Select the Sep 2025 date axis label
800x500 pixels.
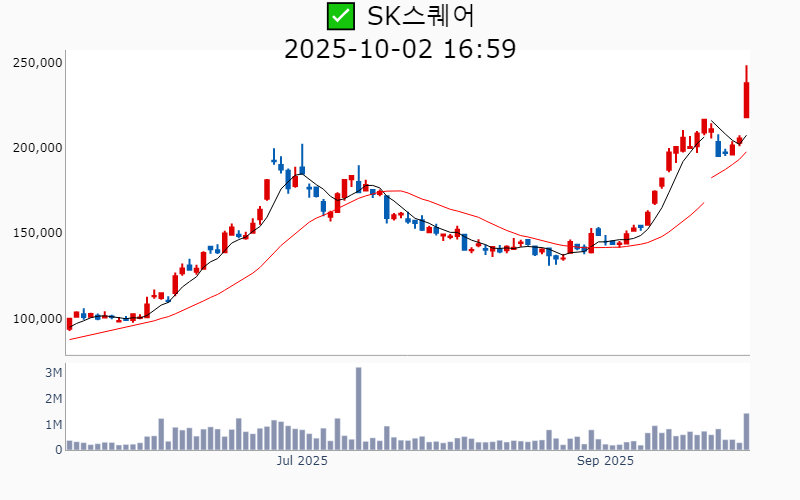(x=606, y=461)
